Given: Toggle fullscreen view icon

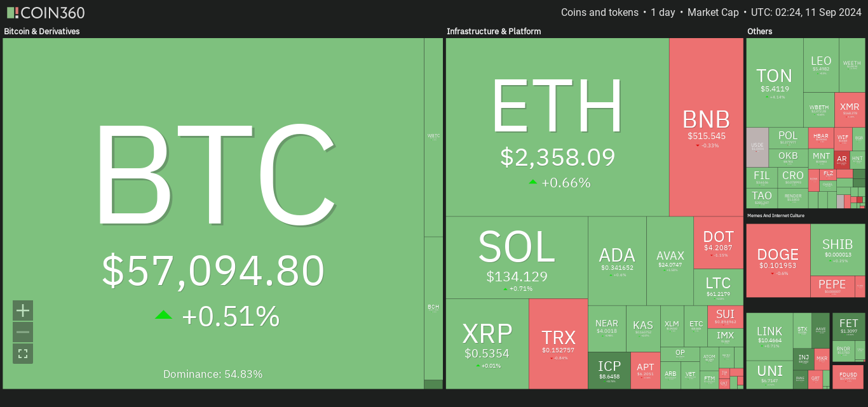Looking at the screenshot, I should [23, 354].
